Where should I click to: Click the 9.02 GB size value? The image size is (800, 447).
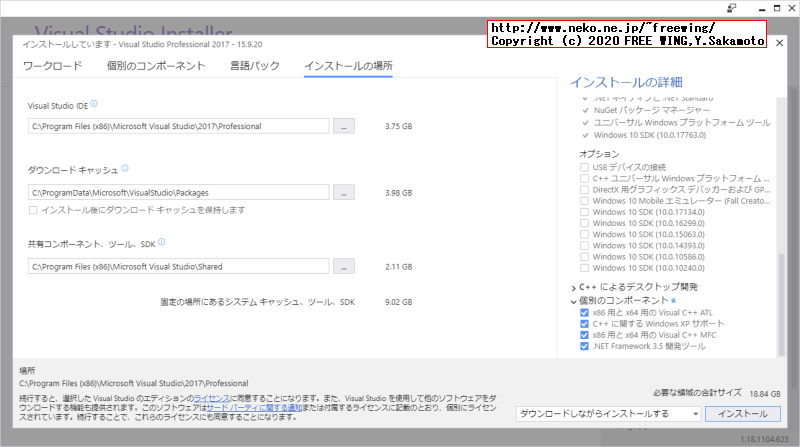398,302
